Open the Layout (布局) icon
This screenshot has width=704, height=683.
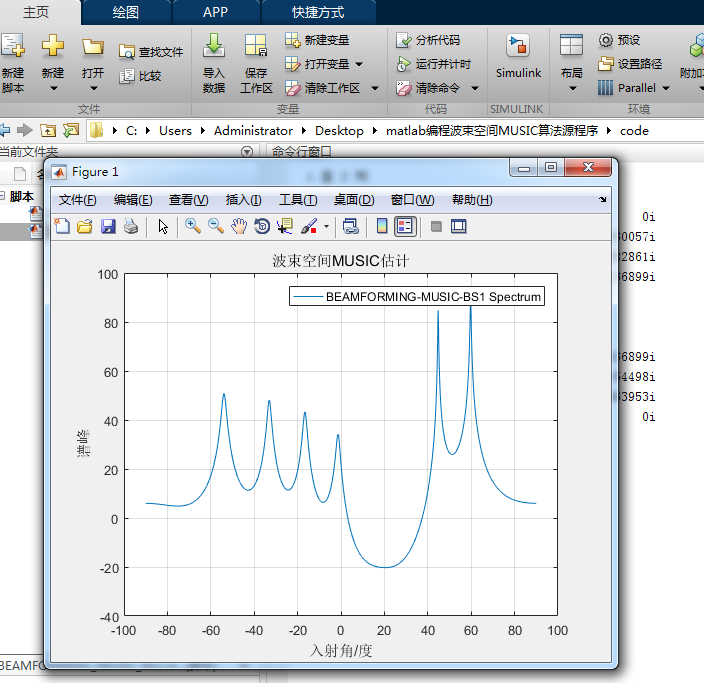click(x=571, y=45)
